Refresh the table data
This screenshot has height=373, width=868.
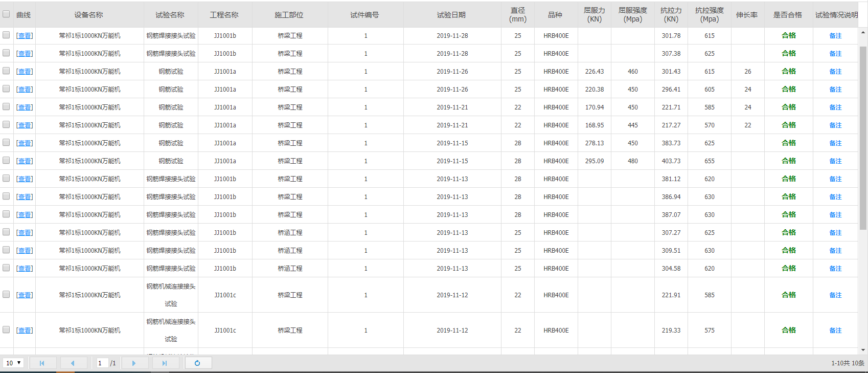click(x=198, y=363)
